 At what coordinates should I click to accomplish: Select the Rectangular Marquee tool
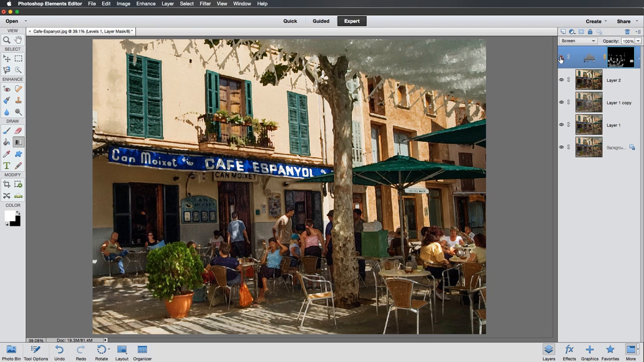pos(18,58)
